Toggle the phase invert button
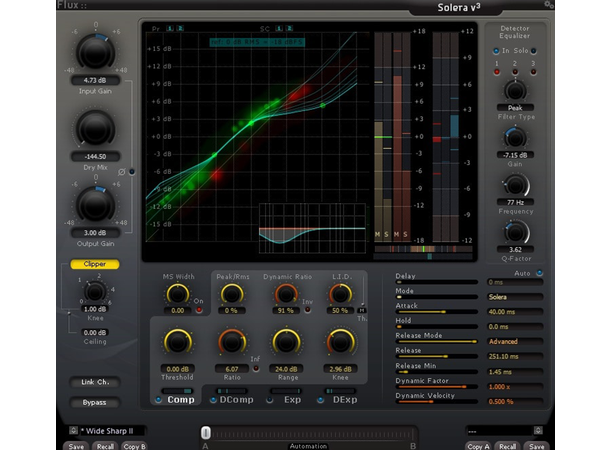 [132, 172]
